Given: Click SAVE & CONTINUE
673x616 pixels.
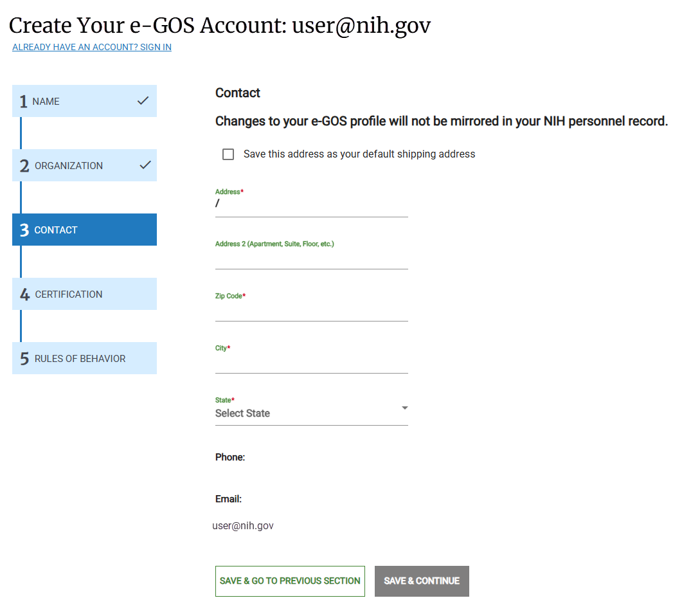Looking at the screenshot, I should click(422, 581).
